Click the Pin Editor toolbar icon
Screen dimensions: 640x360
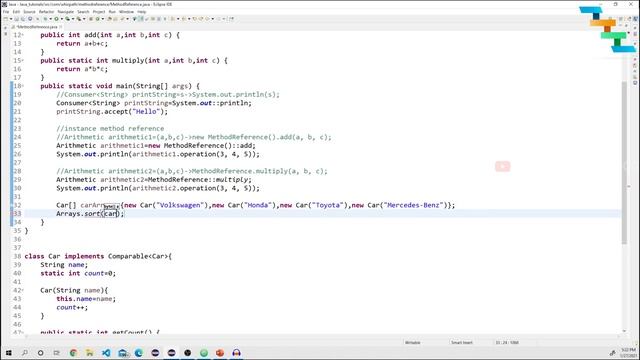click(231, 19)
